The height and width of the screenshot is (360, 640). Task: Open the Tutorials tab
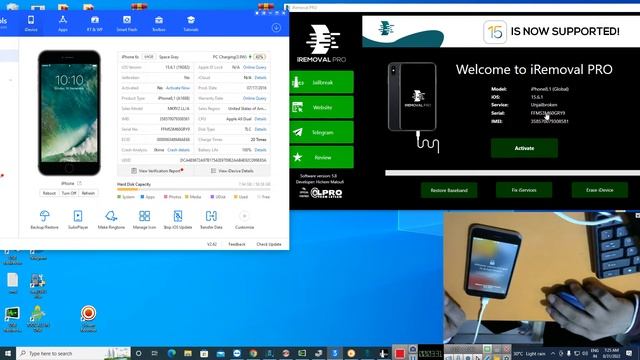click(191, 24)
